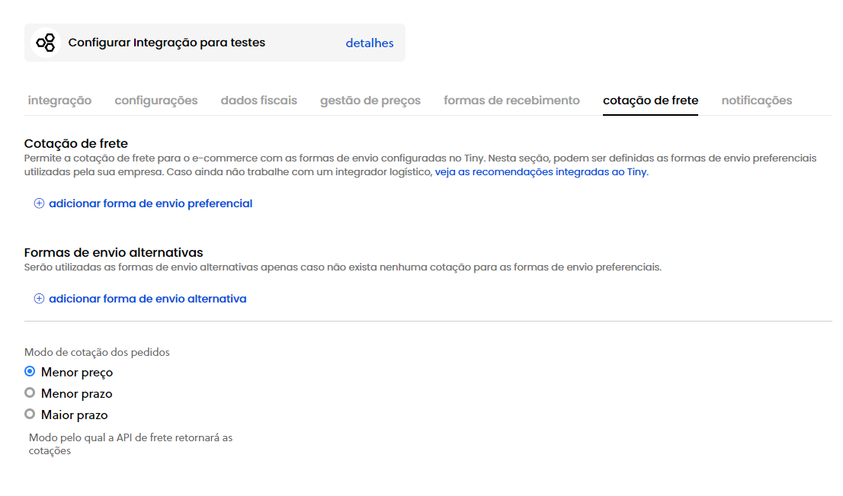Click adicionar forma de envio preferencial
The height and width of the screenshot is (496, 843).
151,204
